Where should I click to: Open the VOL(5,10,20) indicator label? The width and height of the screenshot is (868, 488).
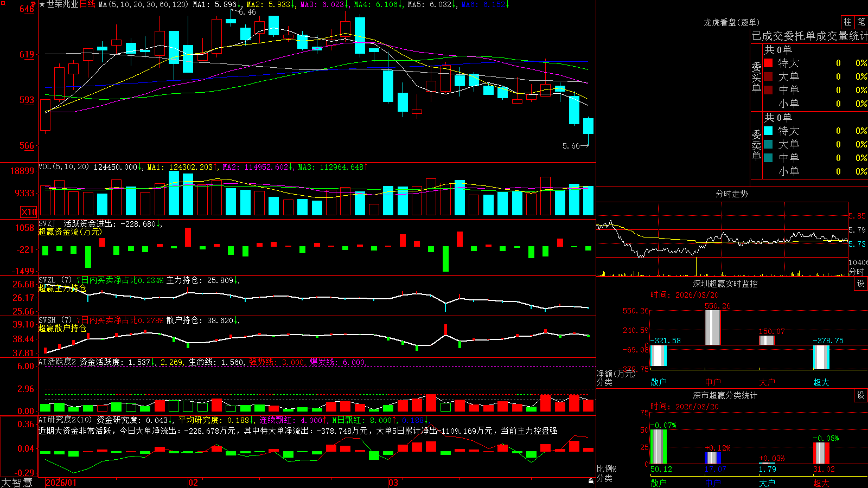tap(63, 167)
